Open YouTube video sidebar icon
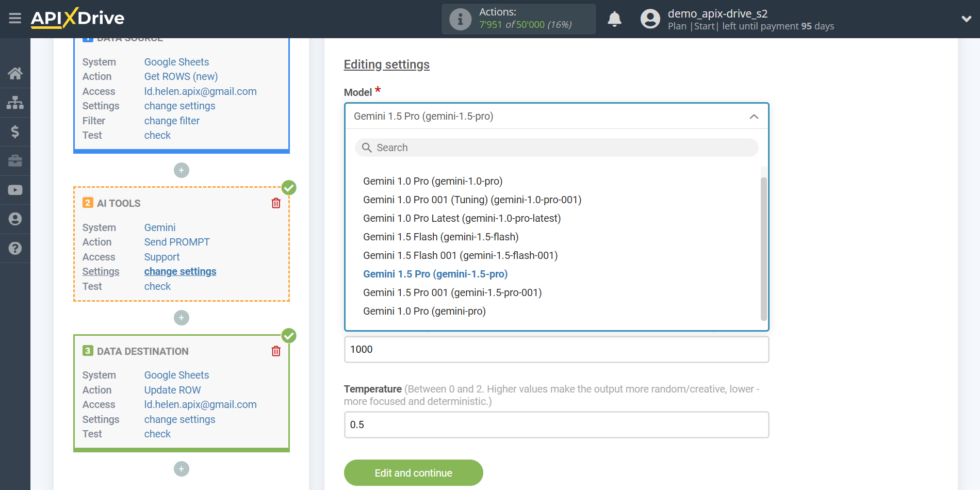Screen dimensions: 980x490 pyautogui.click(x=15, y=190)
